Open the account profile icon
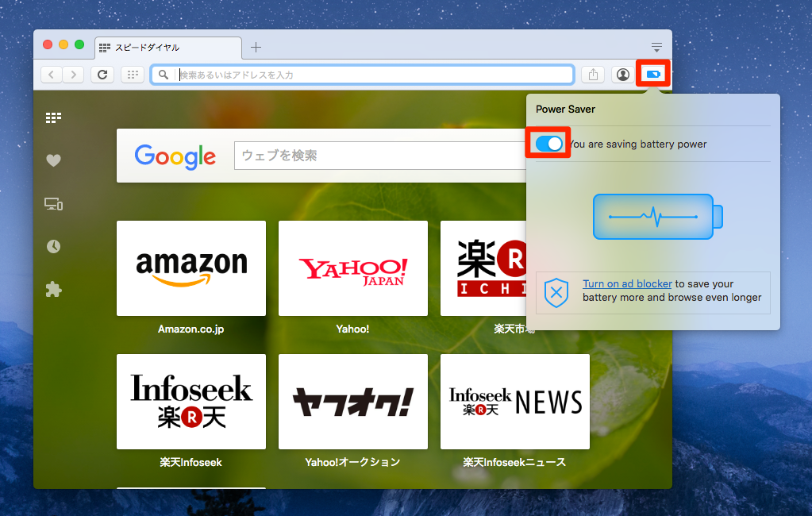The height and width of the screenshot is (516, 812). point(623,75)
